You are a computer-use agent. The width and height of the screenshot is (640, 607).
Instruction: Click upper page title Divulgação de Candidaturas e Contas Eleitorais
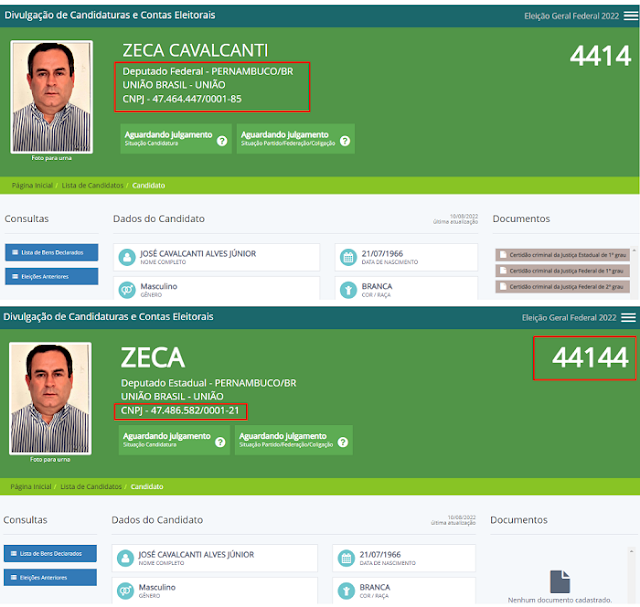coord(110,15)
